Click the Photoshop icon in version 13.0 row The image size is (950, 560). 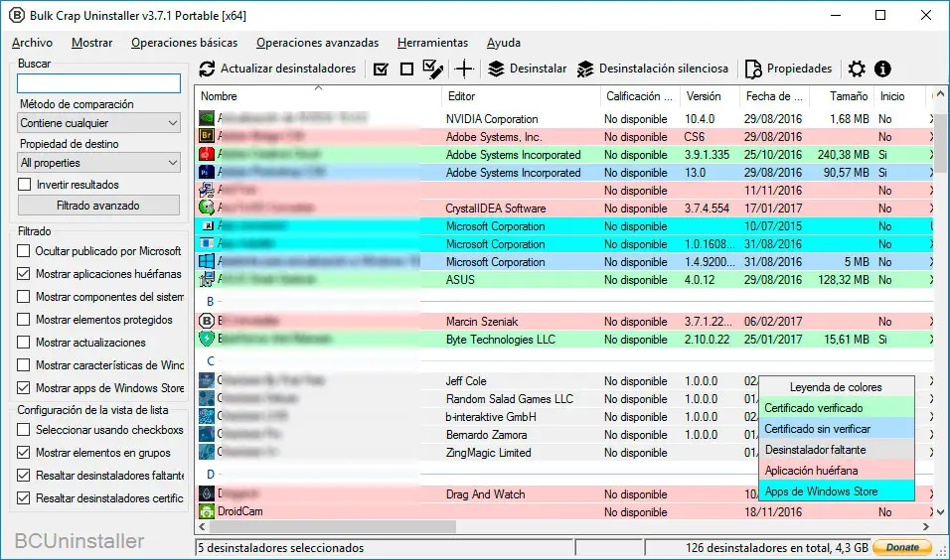coord(207,172)
